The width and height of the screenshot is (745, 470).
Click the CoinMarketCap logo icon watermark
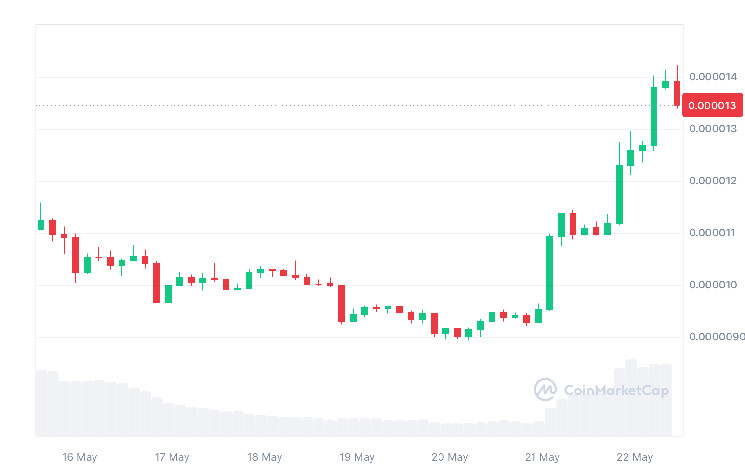coord(546,390)
